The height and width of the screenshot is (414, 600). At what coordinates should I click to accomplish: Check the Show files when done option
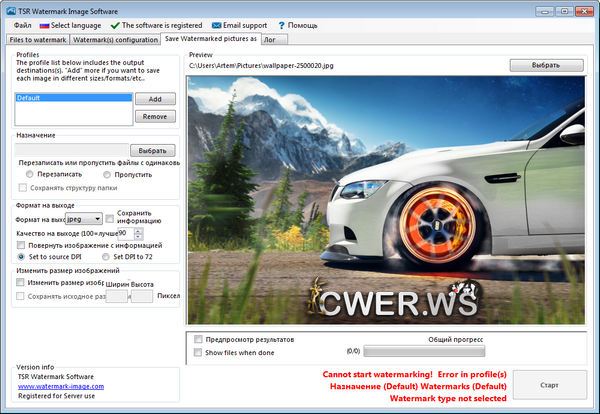pos(198,352)
